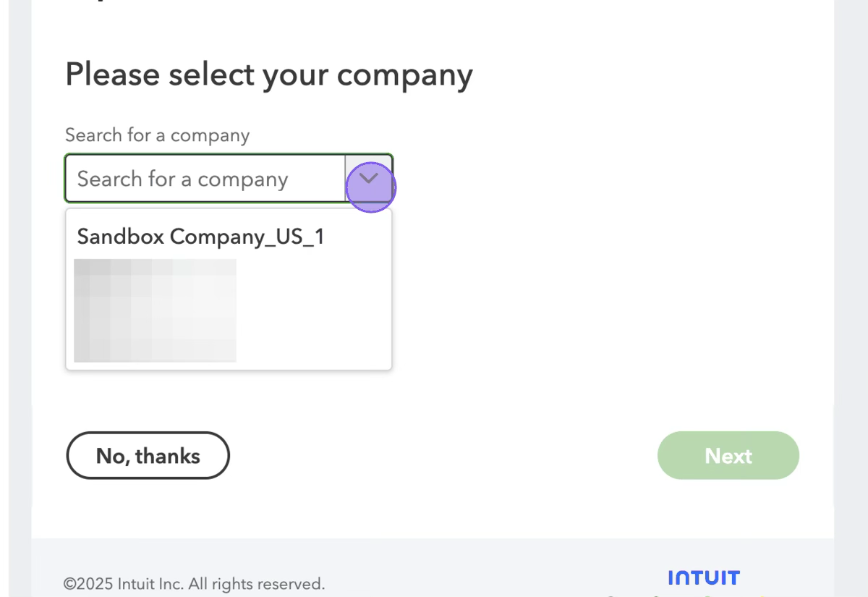Click the "Please select your company" heading
The width and height of the screenshot is (868, 597).
(268, 75)
